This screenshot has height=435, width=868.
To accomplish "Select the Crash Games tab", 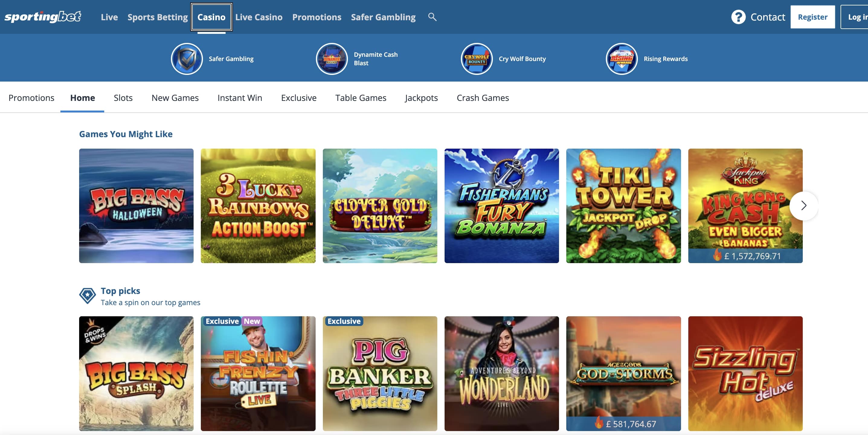I will click(483, 98).
